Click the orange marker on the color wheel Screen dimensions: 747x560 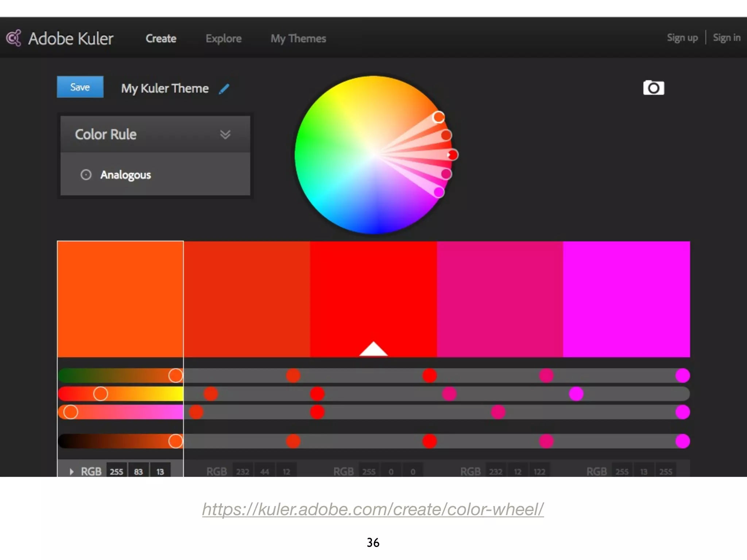pos(438,117)
